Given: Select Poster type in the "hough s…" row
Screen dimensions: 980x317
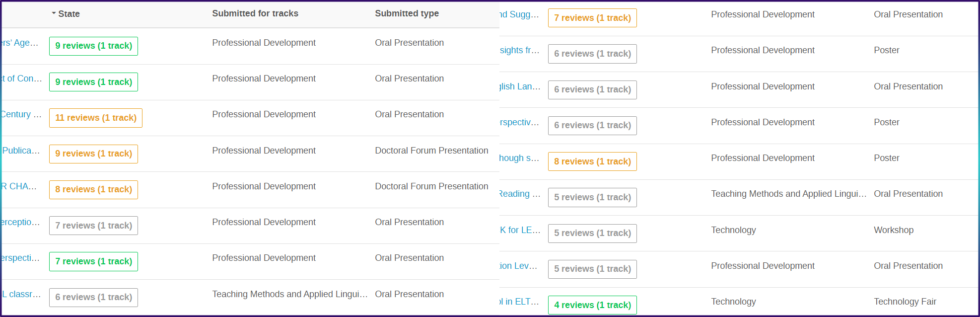Looking at the screenshot, I should tap(887, 158).
